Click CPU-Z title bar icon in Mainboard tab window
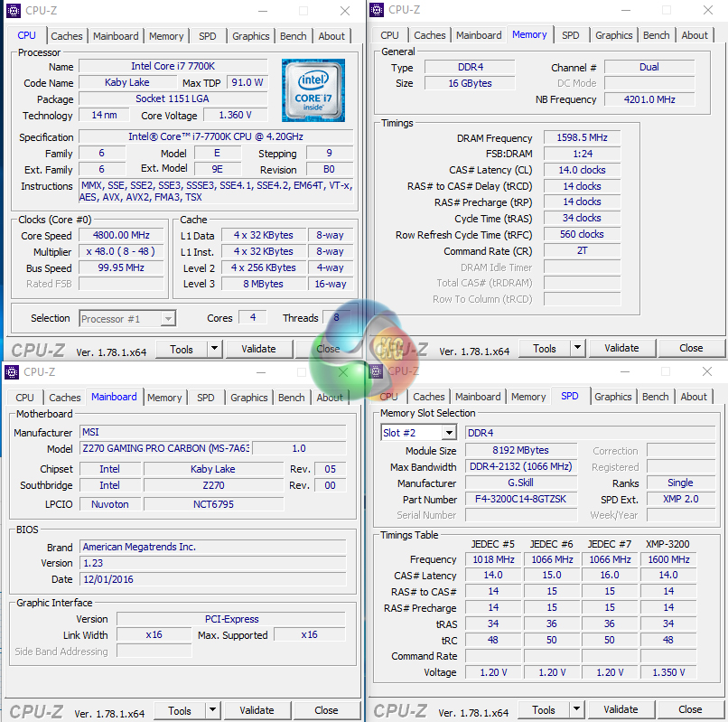 pyautogui.click(x=13, y=371)
